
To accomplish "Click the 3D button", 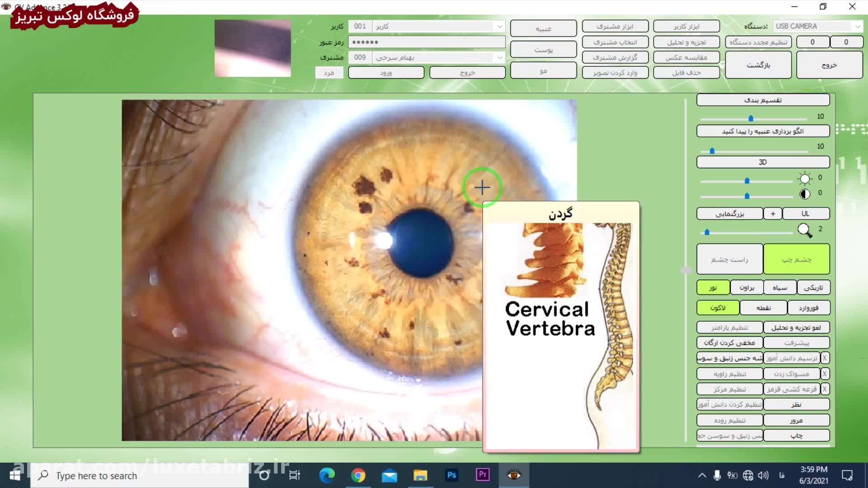I will point(763,162).
